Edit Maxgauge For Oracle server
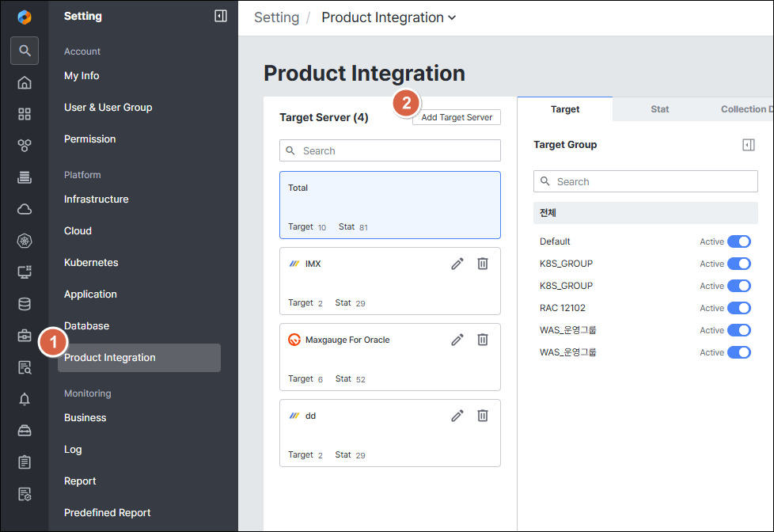 pyautogui.click(x=457, y=340)
